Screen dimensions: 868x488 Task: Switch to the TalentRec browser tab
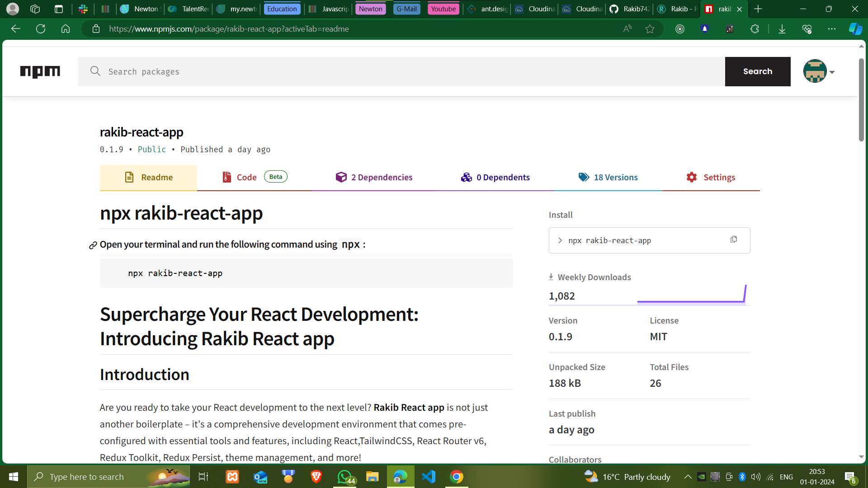coord(189,9)
